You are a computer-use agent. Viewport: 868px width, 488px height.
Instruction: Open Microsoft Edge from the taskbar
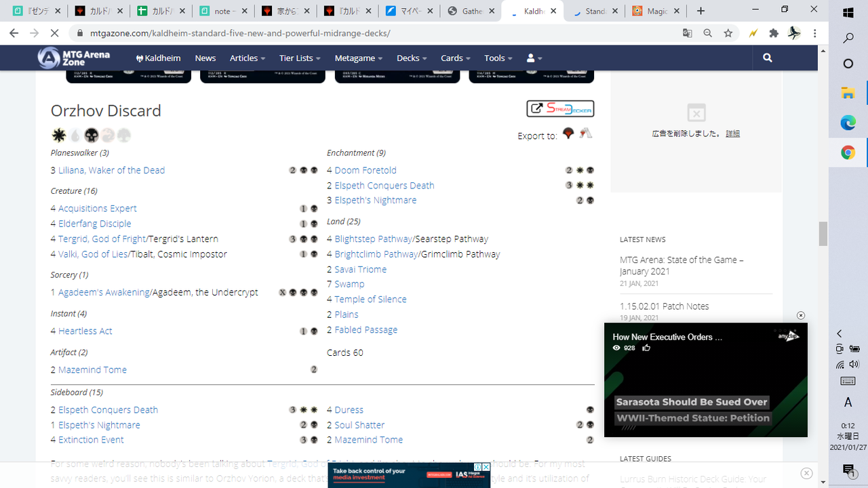pyautogui.click(x=848, y=123)
